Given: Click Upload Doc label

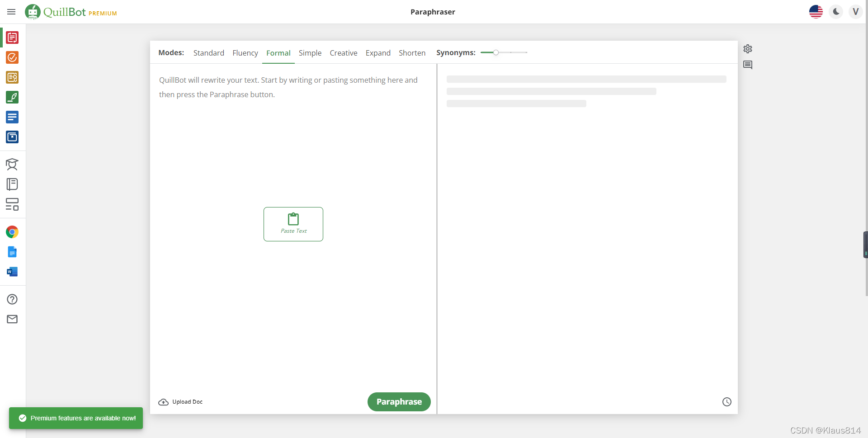Looking at the screenshot, I should (x=188, y=402).
